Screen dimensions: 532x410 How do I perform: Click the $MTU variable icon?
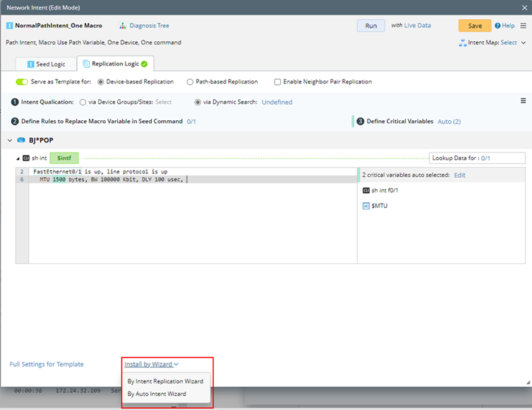[x=366, y=206]
